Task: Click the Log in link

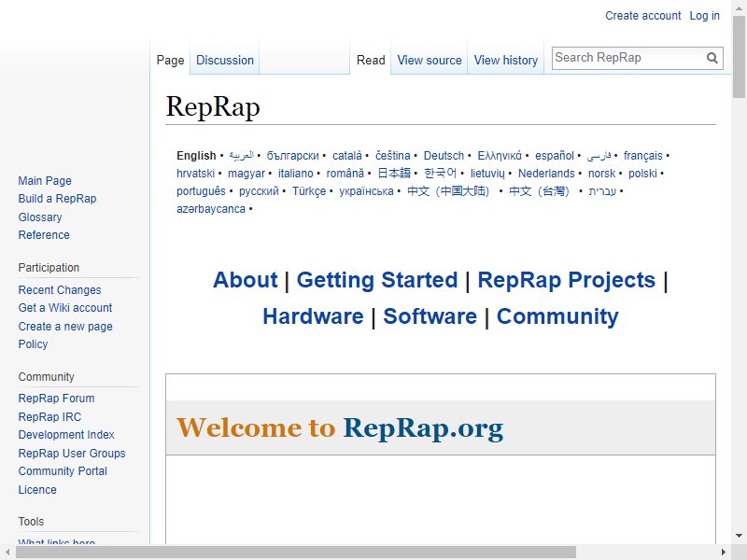Action: pos(704,16)
